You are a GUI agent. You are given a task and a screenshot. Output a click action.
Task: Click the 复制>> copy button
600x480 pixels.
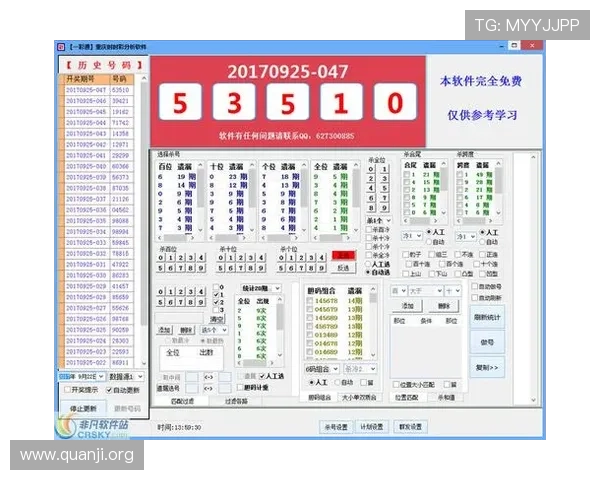click(x=487, y=367)
